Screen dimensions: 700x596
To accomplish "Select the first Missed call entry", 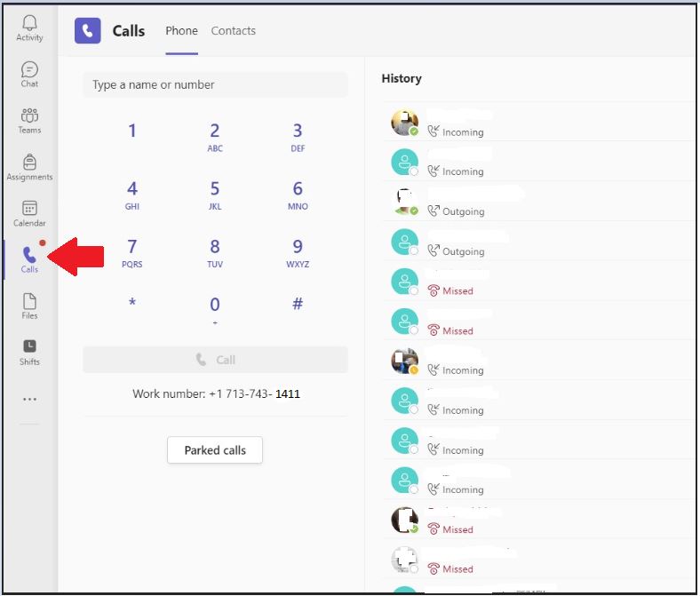I will (x=533, y=282).
